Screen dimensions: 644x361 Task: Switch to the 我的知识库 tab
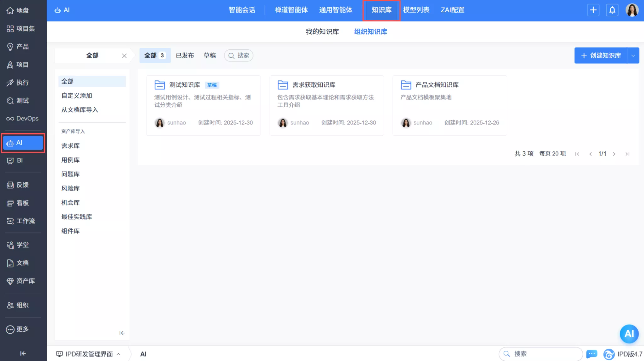[322, 31]
